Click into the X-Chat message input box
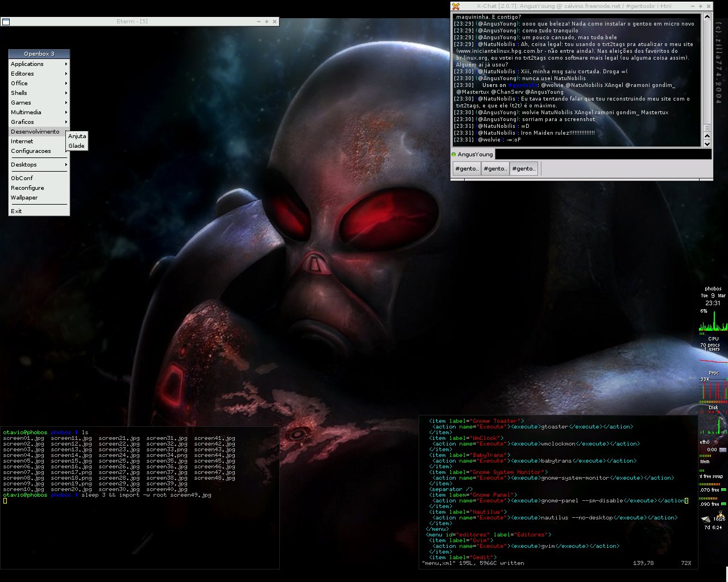 (x=603, y=155)
